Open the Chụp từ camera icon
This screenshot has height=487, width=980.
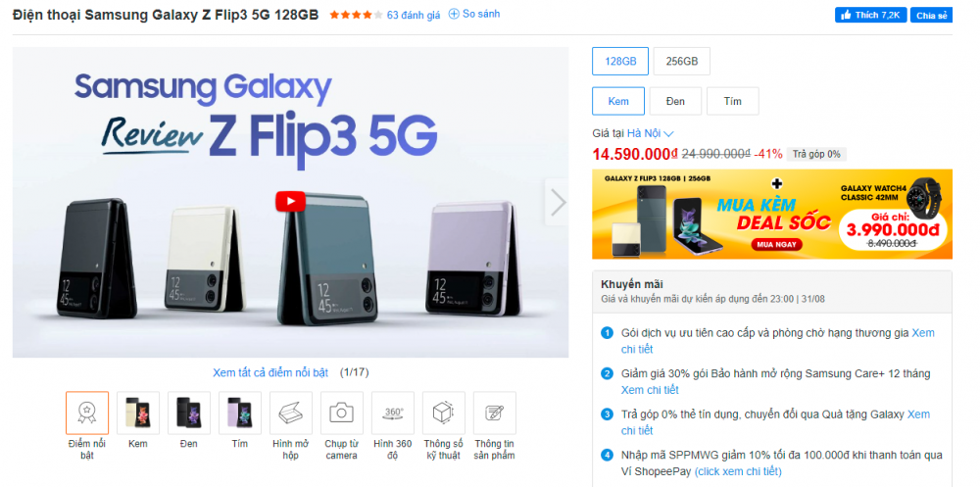click(x=341, y=413)
